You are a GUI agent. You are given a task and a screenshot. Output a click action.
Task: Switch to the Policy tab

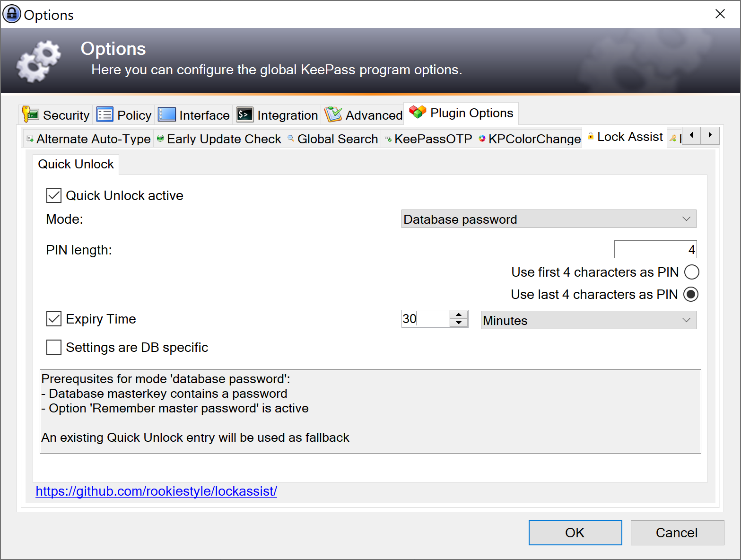124,115
